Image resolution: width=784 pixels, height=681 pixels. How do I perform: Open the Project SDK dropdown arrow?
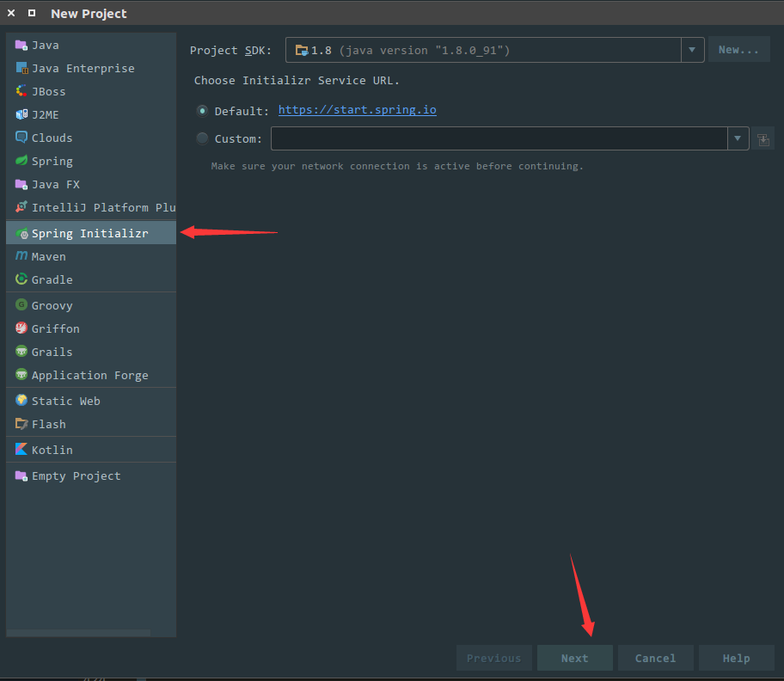point(692,50)
